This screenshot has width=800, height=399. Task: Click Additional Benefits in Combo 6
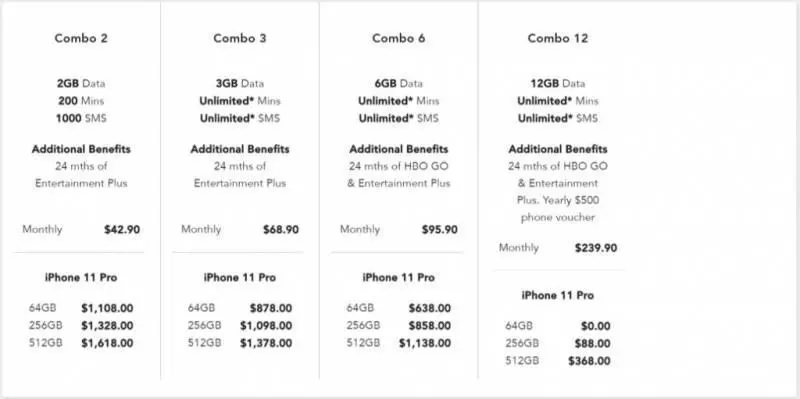pyautogui.click(x=398, y=149)
